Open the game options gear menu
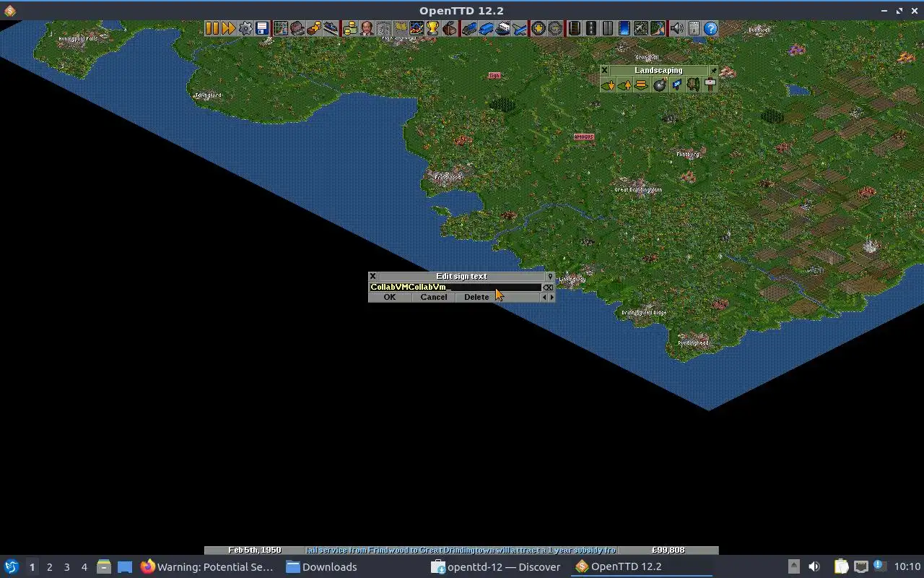This screenshot has height=578, width=924. pos(245,28)
